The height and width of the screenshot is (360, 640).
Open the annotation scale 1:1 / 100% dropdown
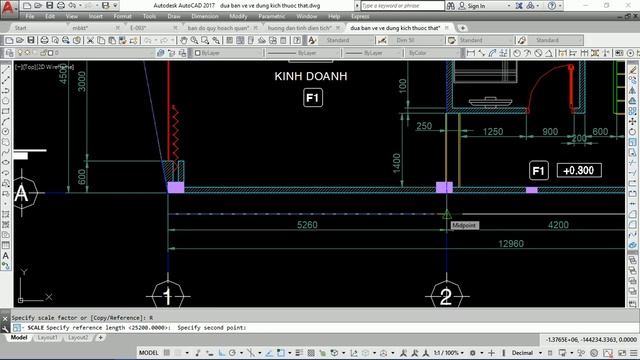coord(449,353)
